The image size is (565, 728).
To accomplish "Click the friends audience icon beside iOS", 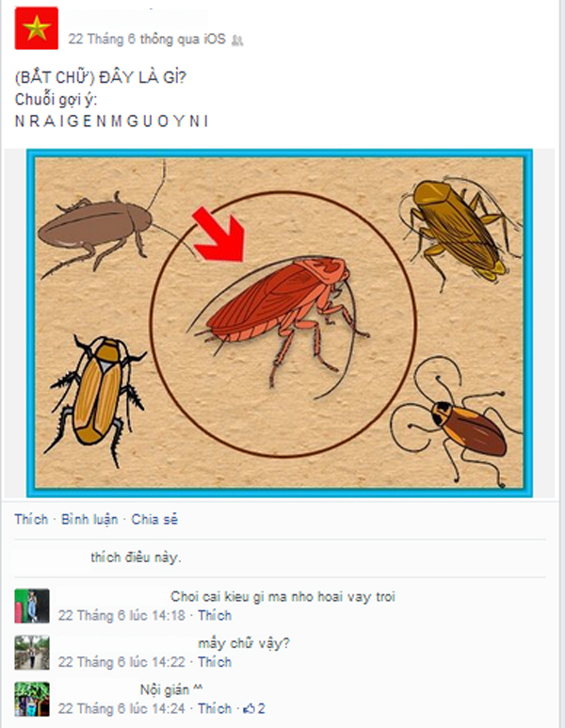I will click(237, 40).
